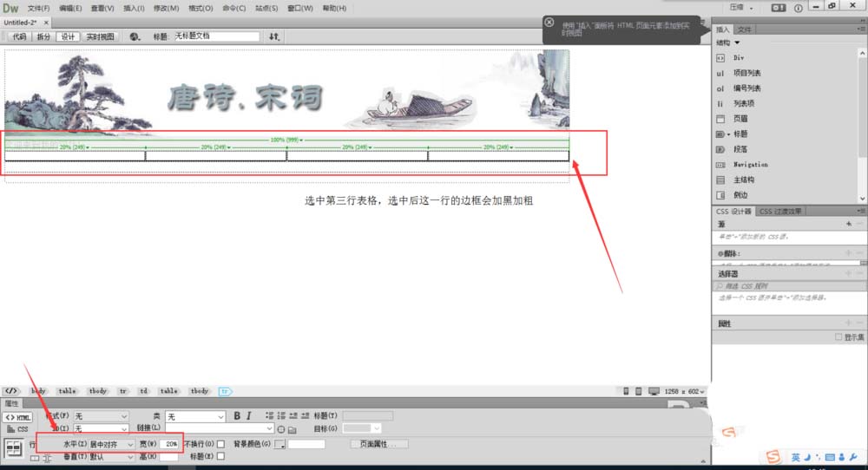
Task: Switch to 代码 code view
Action: click(19, 37)
